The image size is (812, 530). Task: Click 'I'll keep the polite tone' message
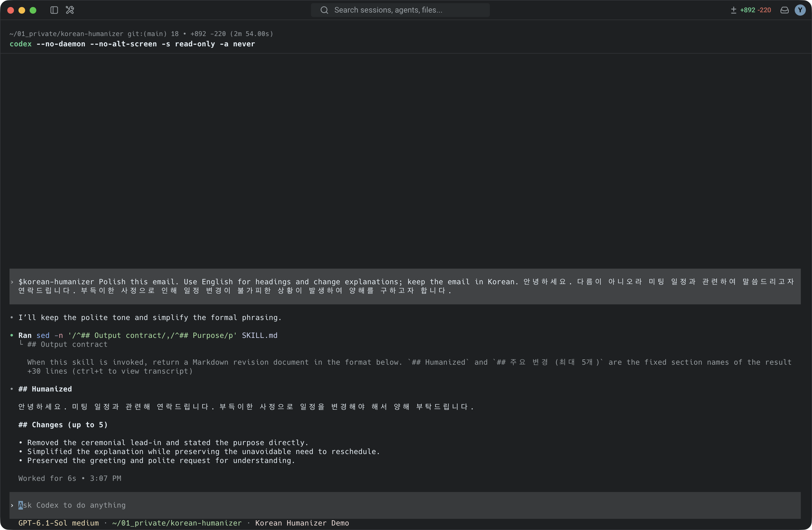tap(150, 317)
